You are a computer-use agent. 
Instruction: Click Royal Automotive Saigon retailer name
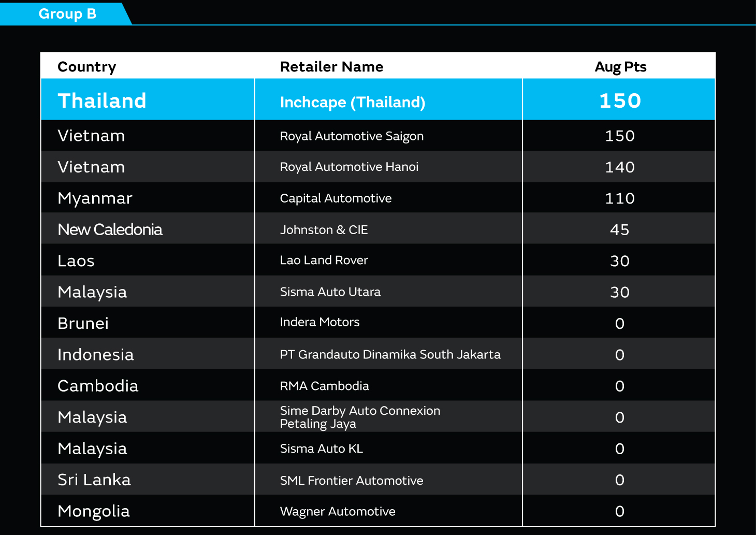352,136
